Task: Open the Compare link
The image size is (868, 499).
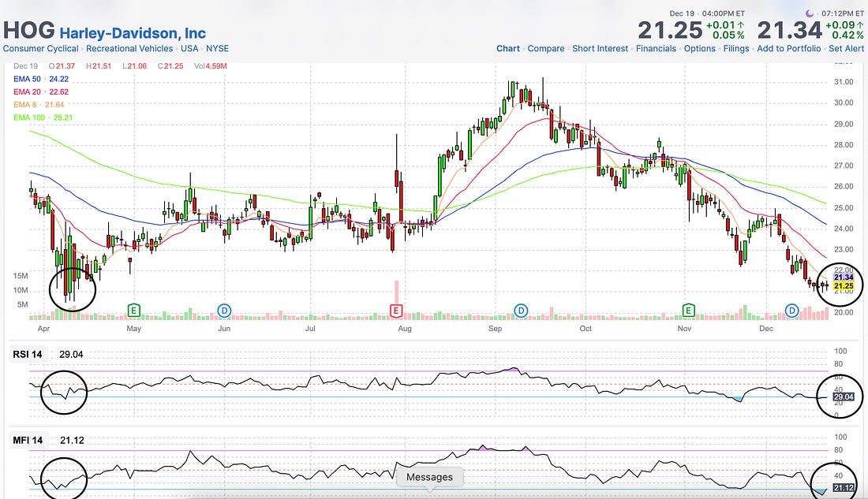Action: [x=546, y=49]
